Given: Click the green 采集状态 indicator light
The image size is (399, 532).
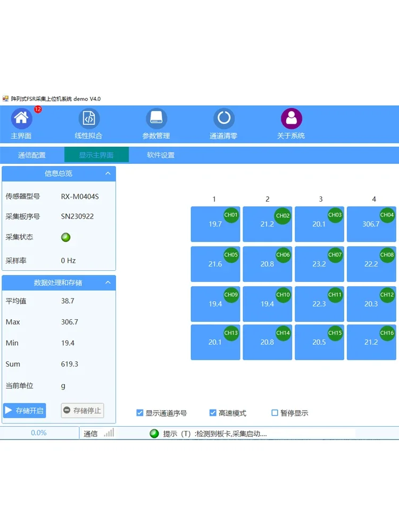Looking at the screenshot, I should 66,237.
